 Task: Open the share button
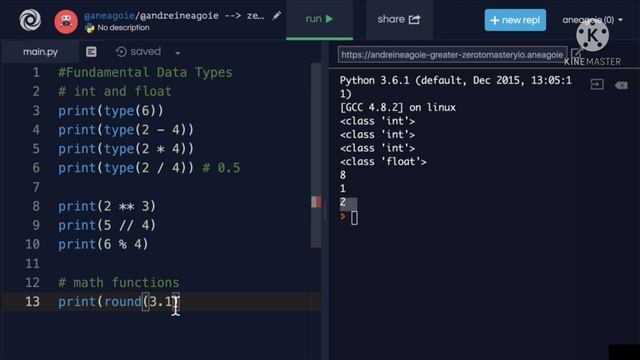point(399,19)
